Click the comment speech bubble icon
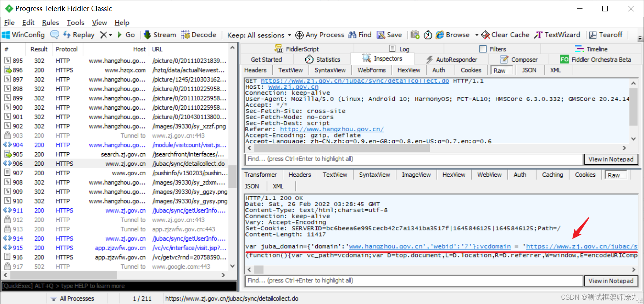 point(55,35)
